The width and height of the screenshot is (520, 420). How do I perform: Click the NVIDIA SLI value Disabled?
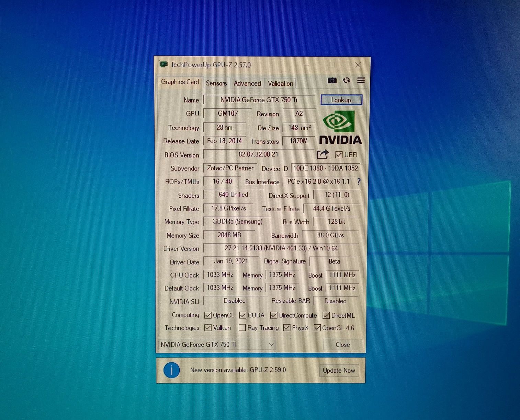[235, 301]
